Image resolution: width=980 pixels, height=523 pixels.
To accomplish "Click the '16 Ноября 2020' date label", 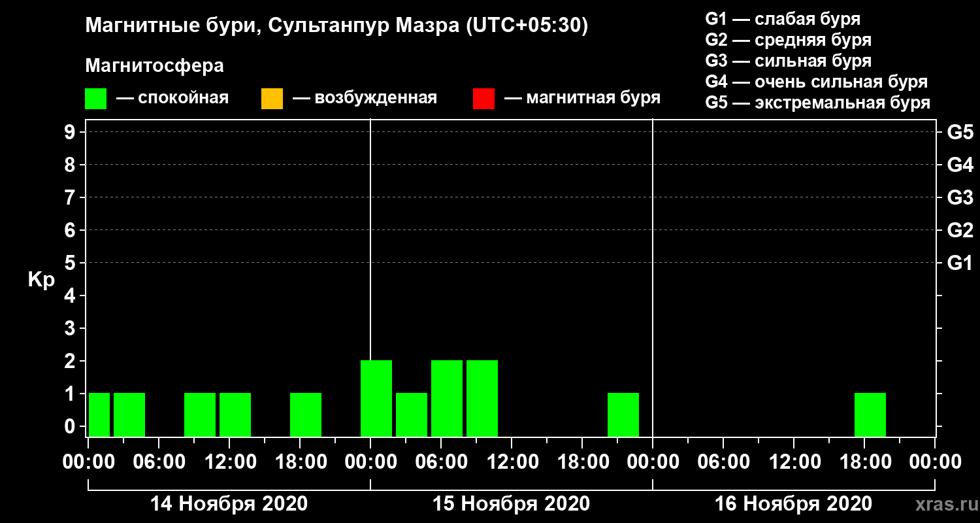I will pos(793,504).
